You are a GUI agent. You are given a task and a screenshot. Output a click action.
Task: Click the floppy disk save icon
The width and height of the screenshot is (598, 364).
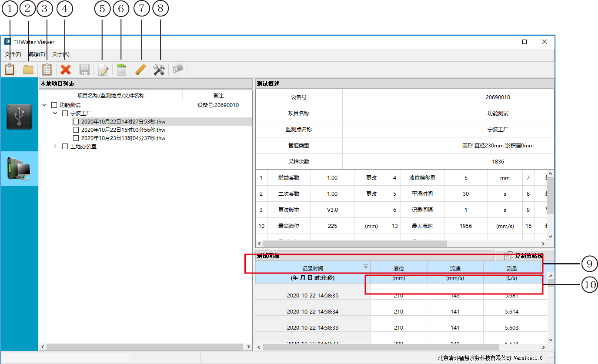click(84, 70)
